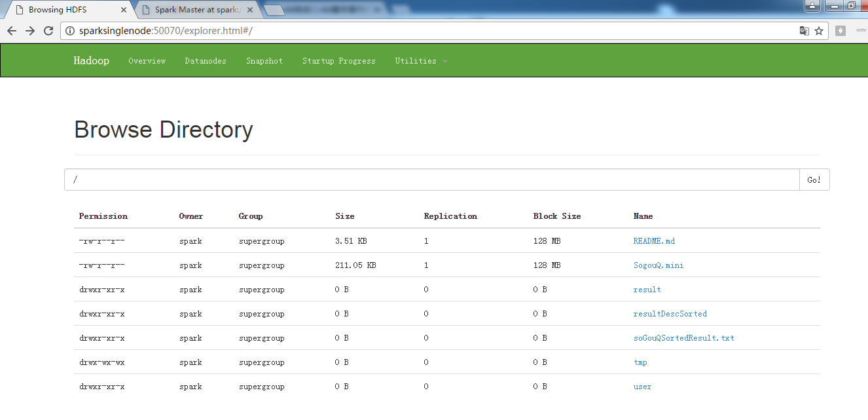868x420 pixels.
Task: Open the resultDescSorted directory link
Action: tap(670, 314)
